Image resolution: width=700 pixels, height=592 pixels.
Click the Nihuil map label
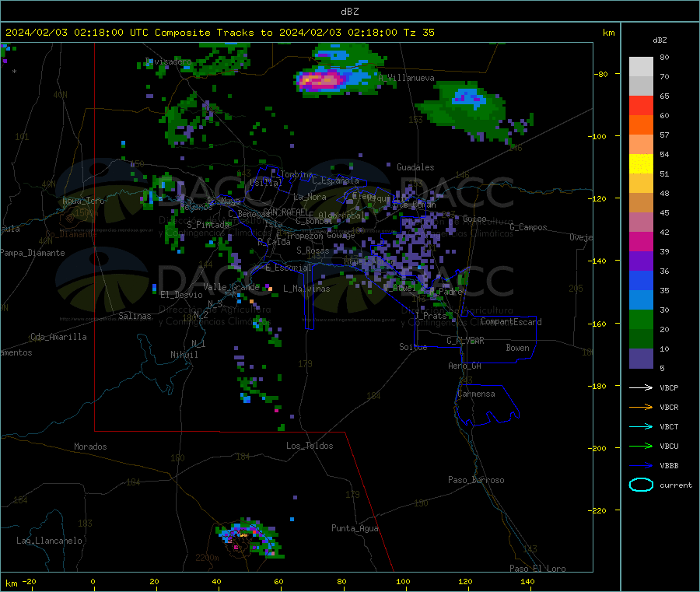184,355
